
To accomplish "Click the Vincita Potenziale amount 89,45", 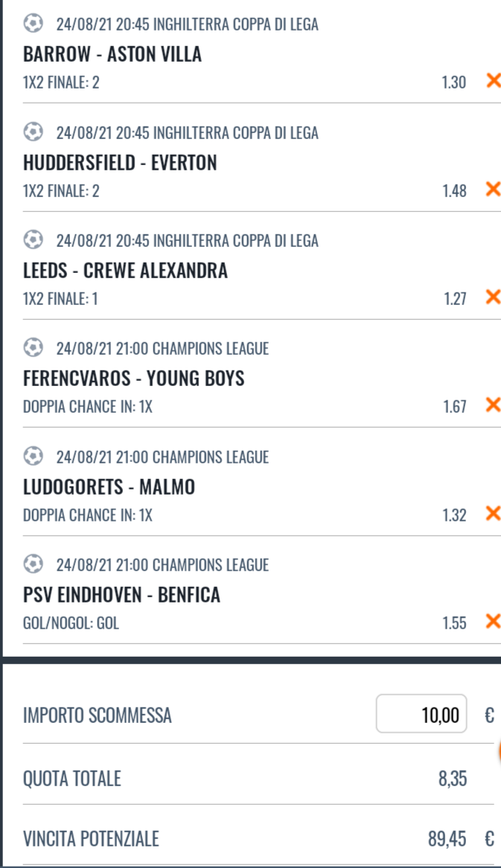I will pos(447,840).
